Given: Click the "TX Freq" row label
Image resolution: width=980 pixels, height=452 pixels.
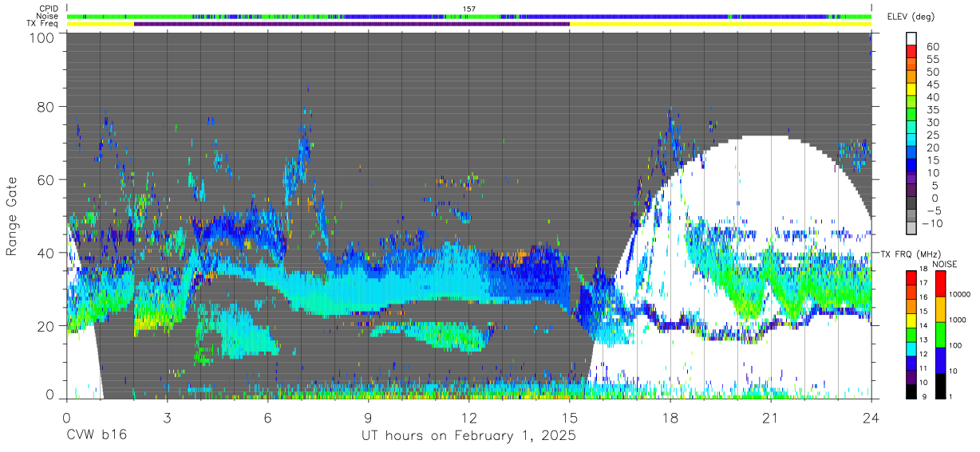Looking at the screenshot, I should point(43,24).
